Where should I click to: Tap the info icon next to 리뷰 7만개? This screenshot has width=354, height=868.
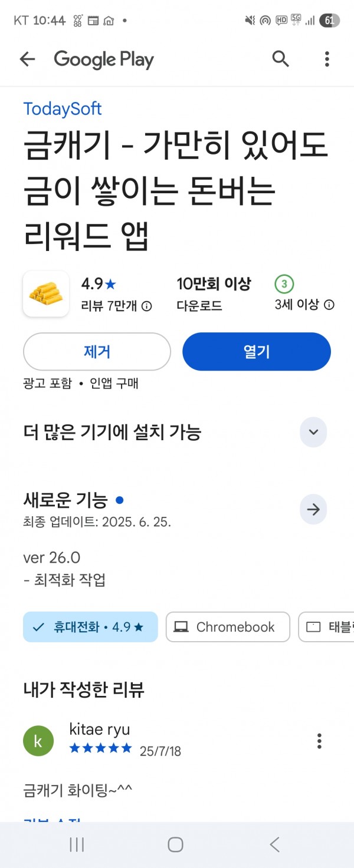147,306
